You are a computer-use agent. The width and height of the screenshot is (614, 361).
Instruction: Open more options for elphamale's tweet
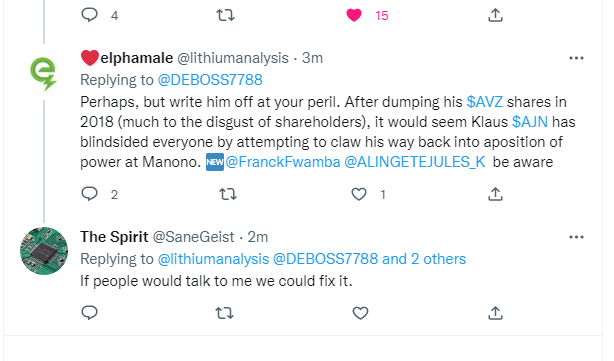coord(576,58)
